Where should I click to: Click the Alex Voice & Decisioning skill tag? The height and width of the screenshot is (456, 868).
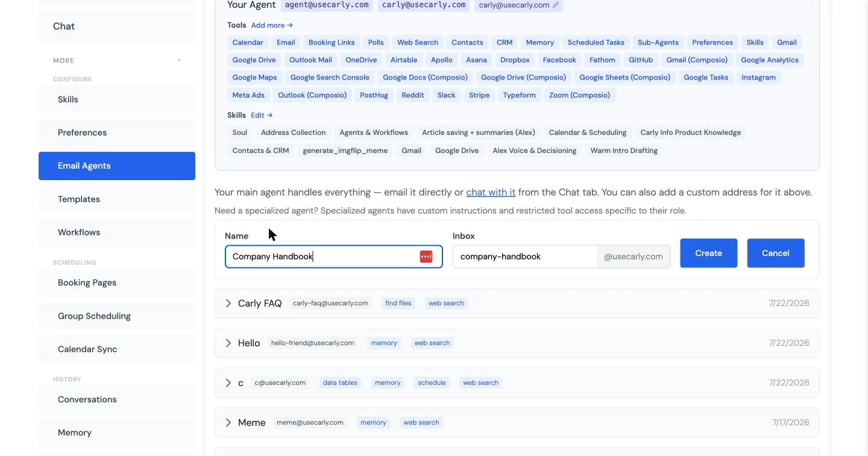pyautogui.click(x=535, y=151)
